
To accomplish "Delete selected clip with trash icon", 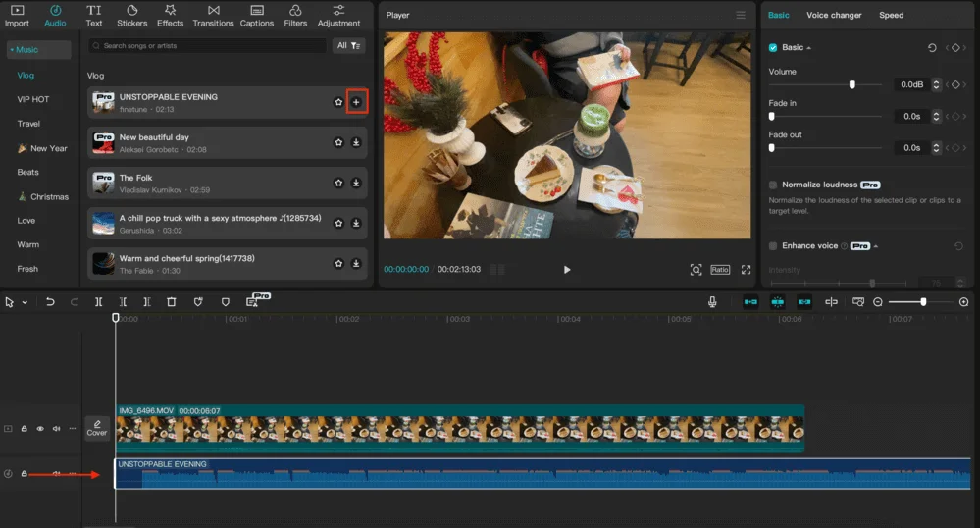I will tap(172, 302).
